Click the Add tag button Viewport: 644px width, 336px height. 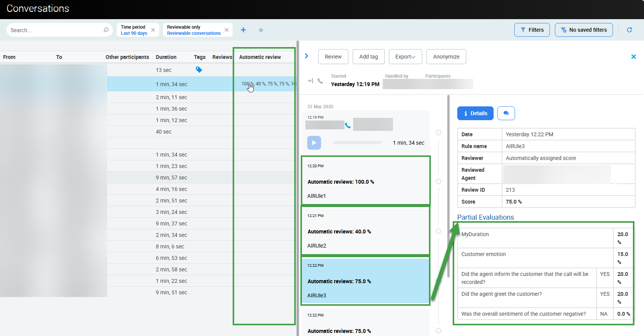(x=368, y=57)
